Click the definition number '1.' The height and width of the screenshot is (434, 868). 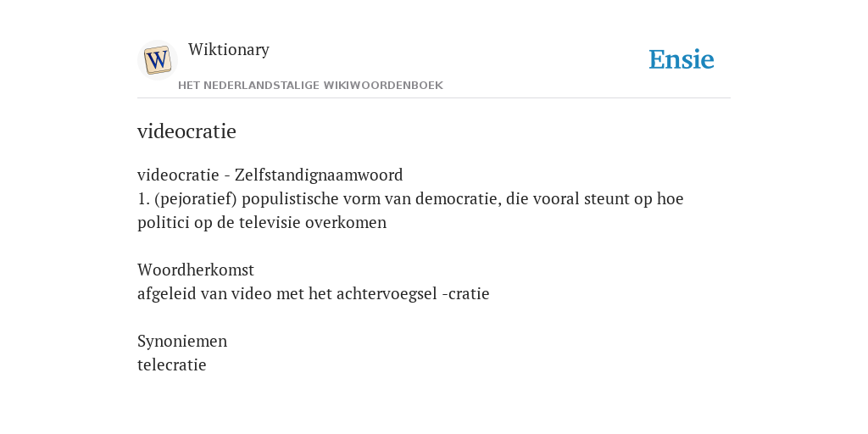coord(143,198)
